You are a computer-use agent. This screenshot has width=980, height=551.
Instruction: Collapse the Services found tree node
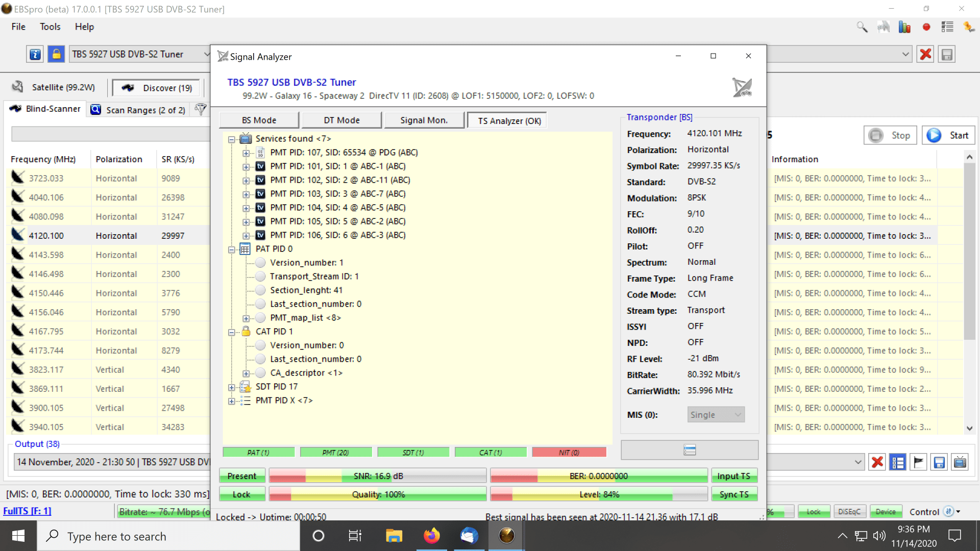coord(231,139)
